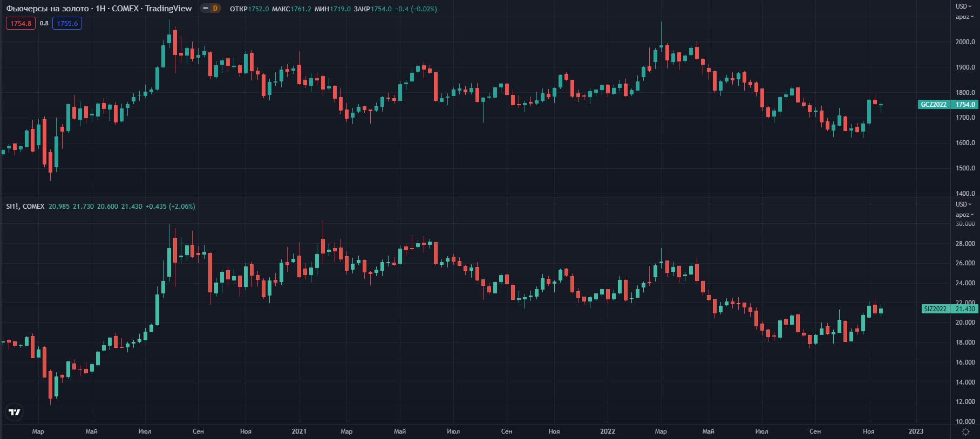This screenshot has height=439, width=980.
Task: Click the 26.000 level on silver price scale
Action: [965, 263]
